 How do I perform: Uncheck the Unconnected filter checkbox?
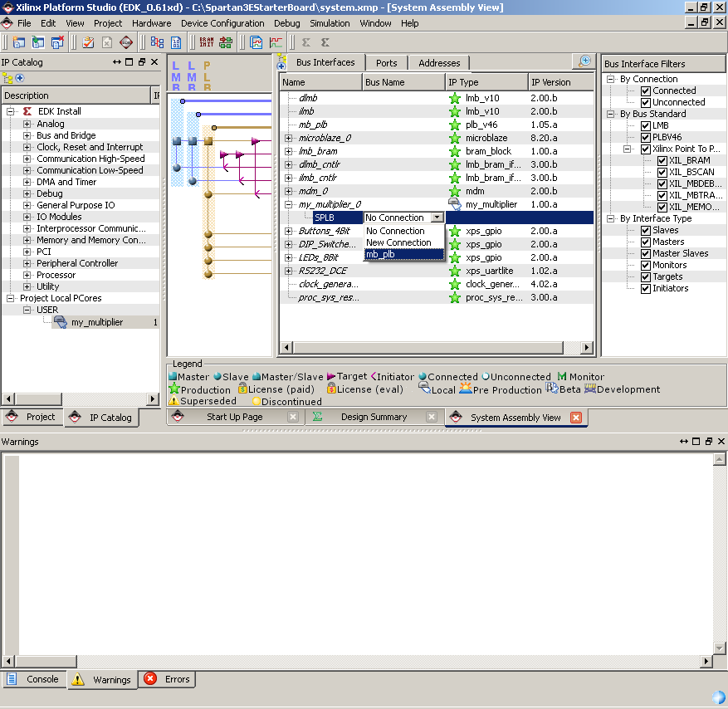coord(645,103)
